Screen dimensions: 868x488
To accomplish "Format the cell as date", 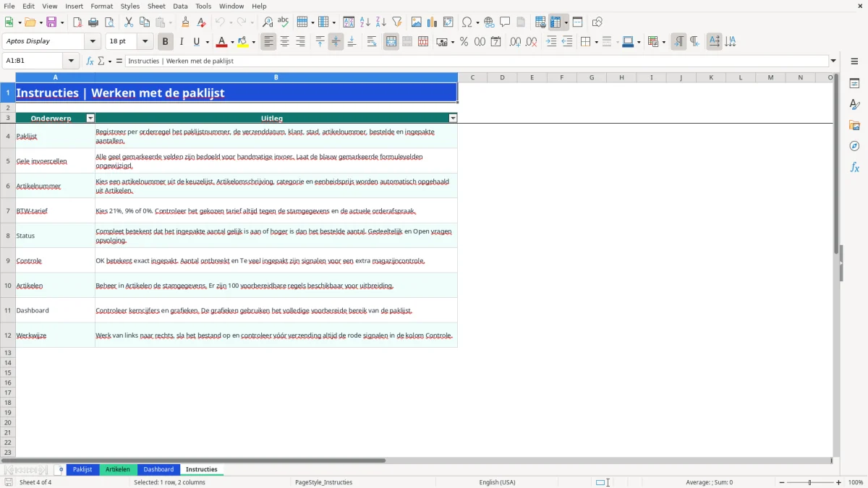I will coord(496,42).
